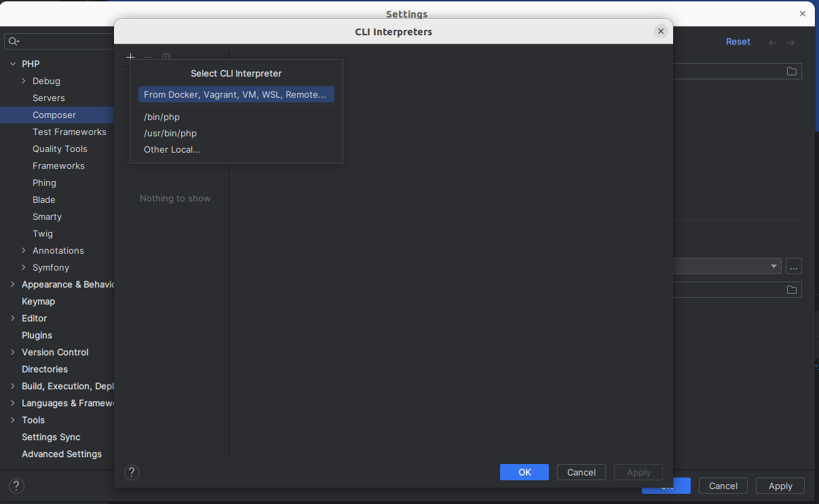Select Twig in settings tree
819x504 pixels.
43,233
